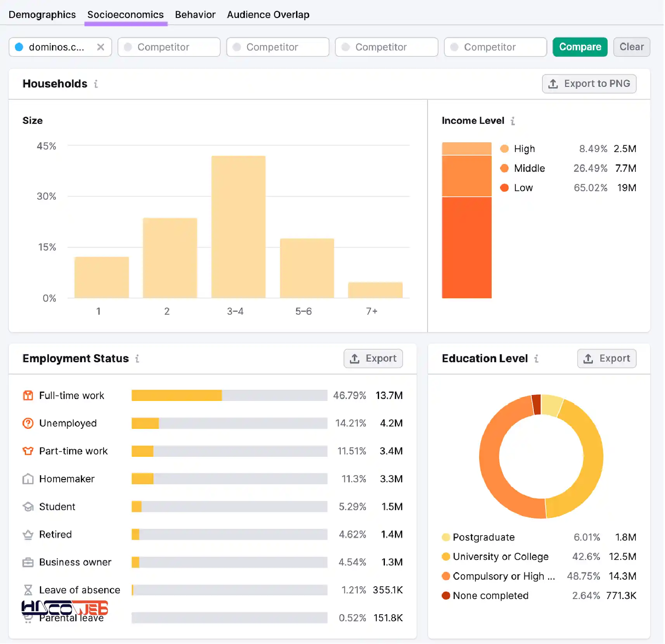Click the third Competitor input field

pos(386,47)
